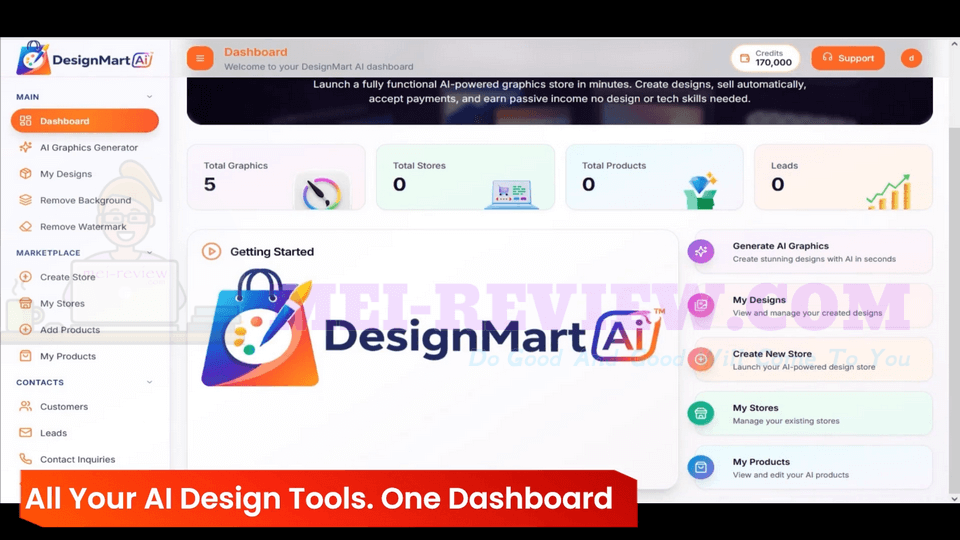Click the Leads growth chart icon
This screenshot has height=540, width=960.
pos(889,192)
